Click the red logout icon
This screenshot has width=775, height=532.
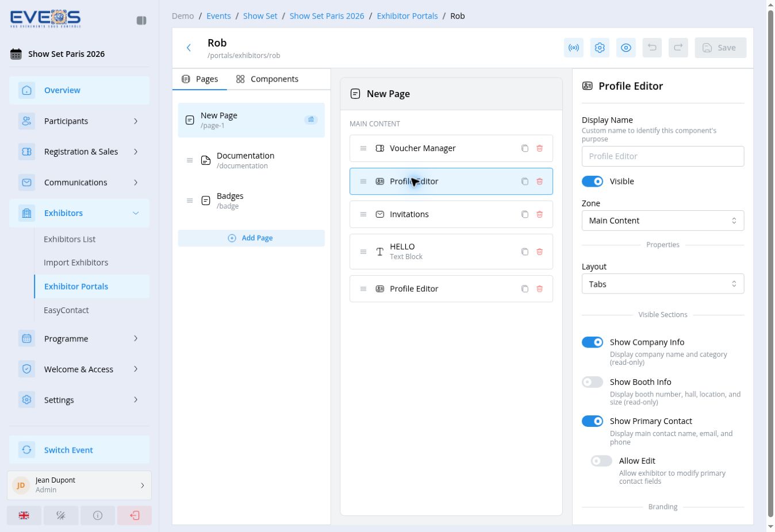coord(135,515)
